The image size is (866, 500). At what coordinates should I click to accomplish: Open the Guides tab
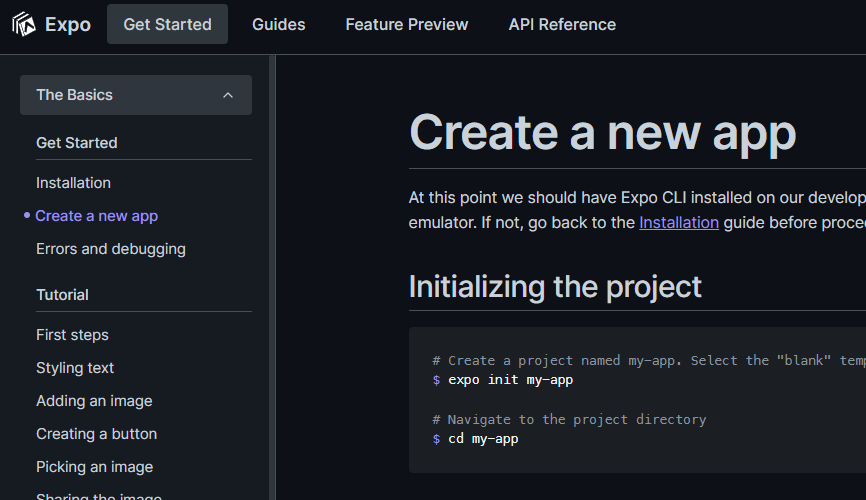coord(278,24)
